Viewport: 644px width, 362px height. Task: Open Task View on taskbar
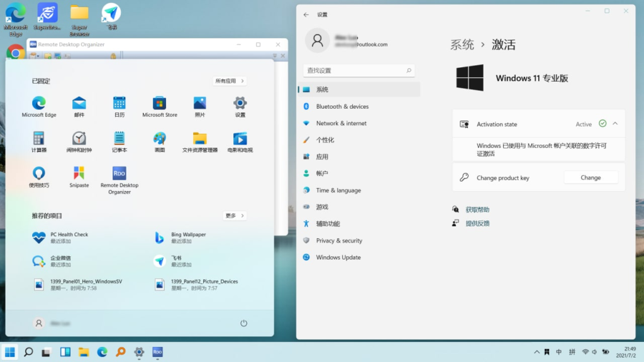pos(46,352)
